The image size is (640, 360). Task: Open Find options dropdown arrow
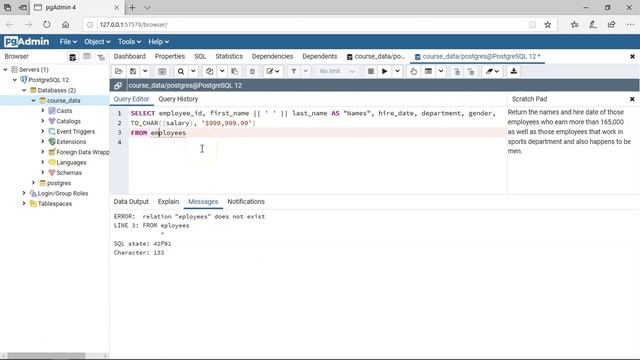(x=193, y=71)
